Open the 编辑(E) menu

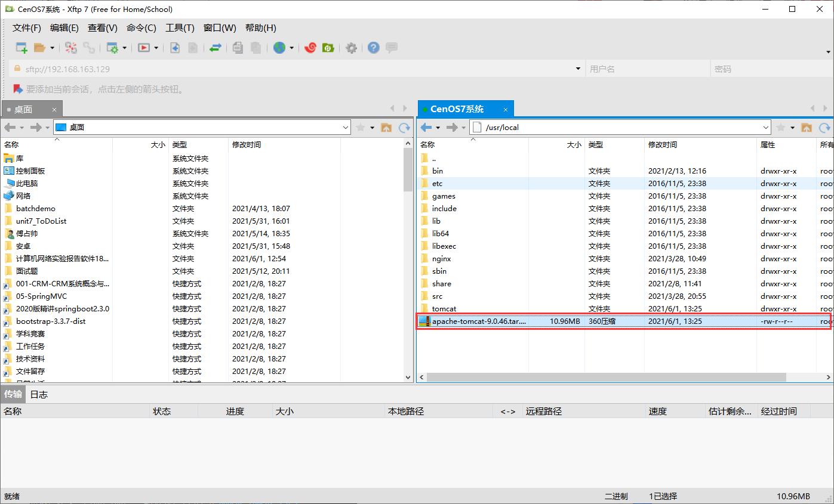click(64, 28)
